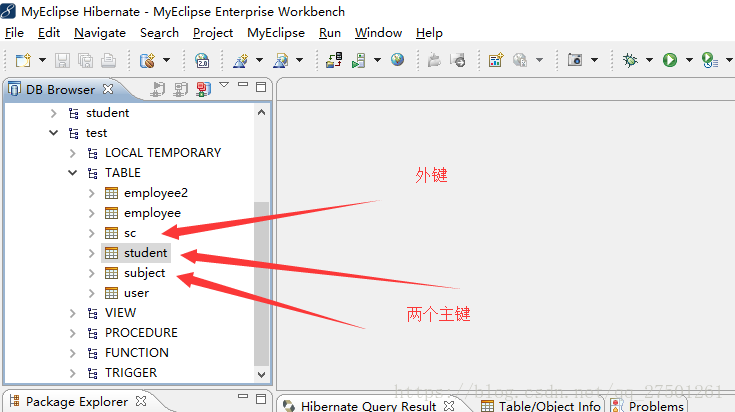735x412 pixels.
Task: Click first connection icon in DB Browser toolbar
Action: point(158,89)
